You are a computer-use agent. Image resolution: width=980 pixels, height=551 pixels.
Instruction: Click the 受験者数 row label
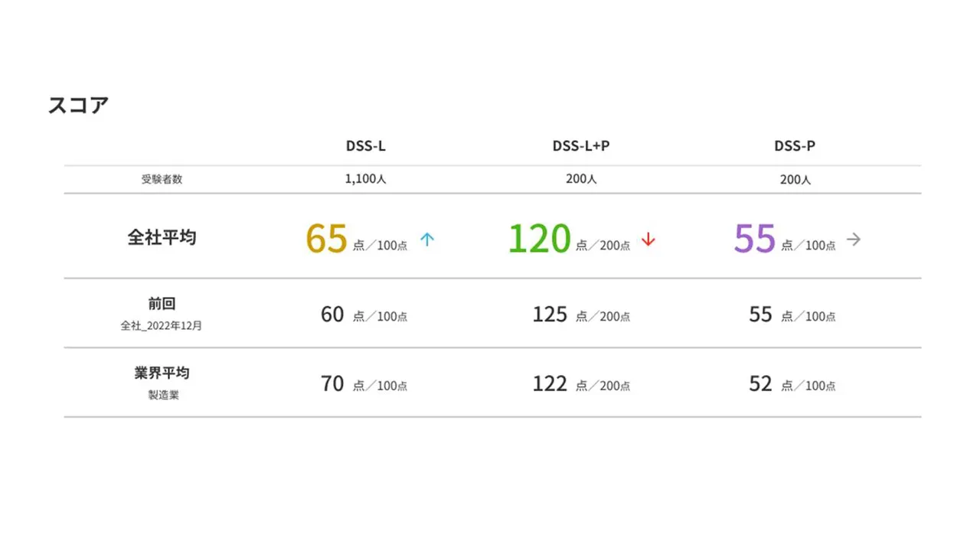tap(162, 179)
